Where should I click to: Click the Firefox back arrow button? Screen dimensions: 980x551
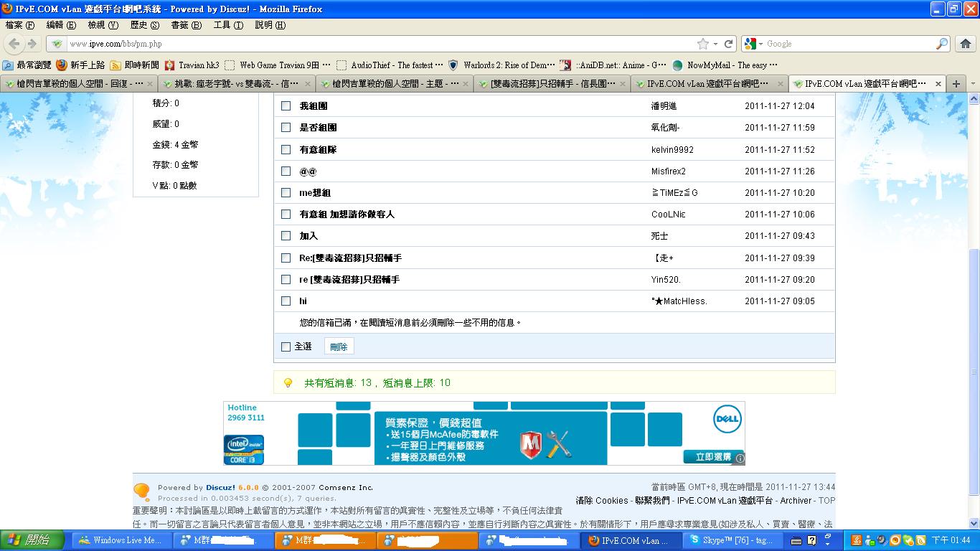tap(14, 44)
